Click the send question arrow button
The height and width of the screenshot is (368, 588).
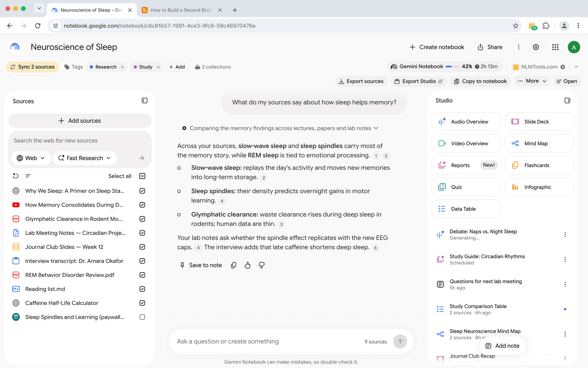[x=400, y=342]
